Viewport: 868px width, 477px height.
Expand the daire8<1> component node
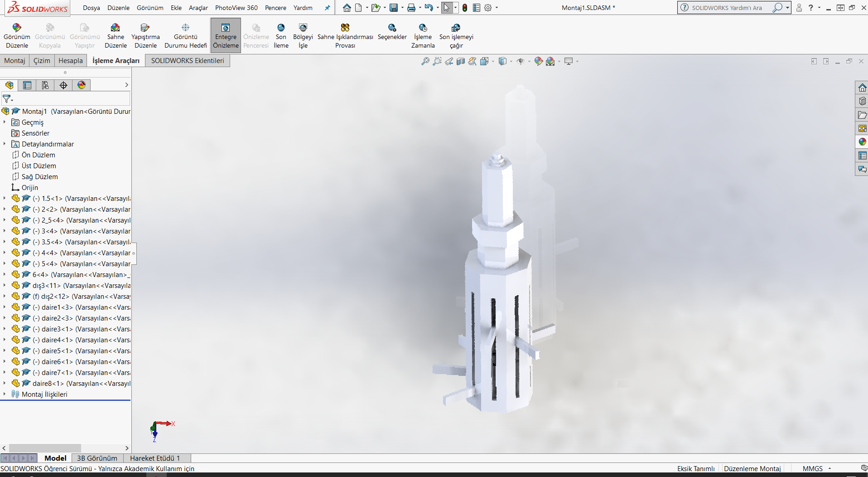5,384
